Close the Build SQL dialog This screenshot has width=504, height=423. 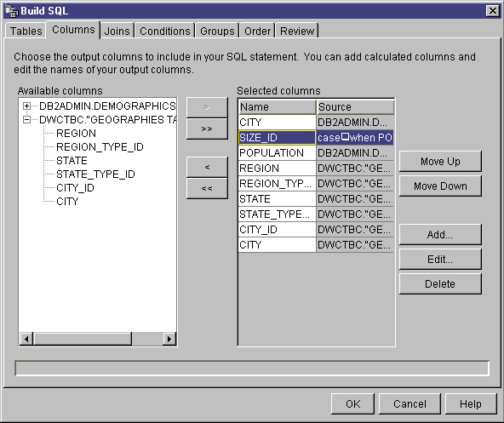[492, 11]
